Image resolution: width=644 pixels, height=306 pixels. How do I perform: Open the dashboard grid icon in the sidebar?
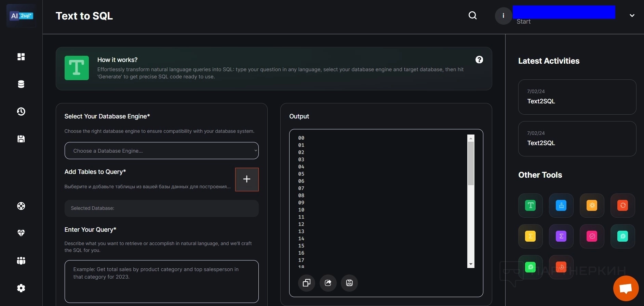(21, 56)
